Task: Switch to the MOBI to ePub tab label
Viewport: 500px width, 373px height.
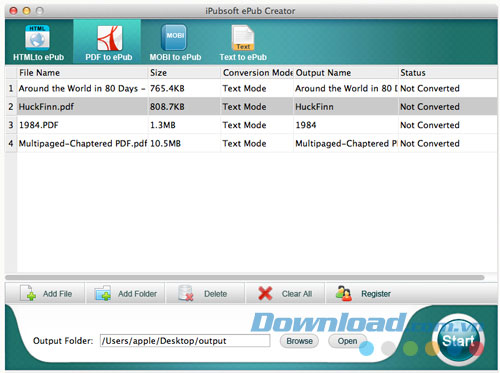Action: [175, 57]
